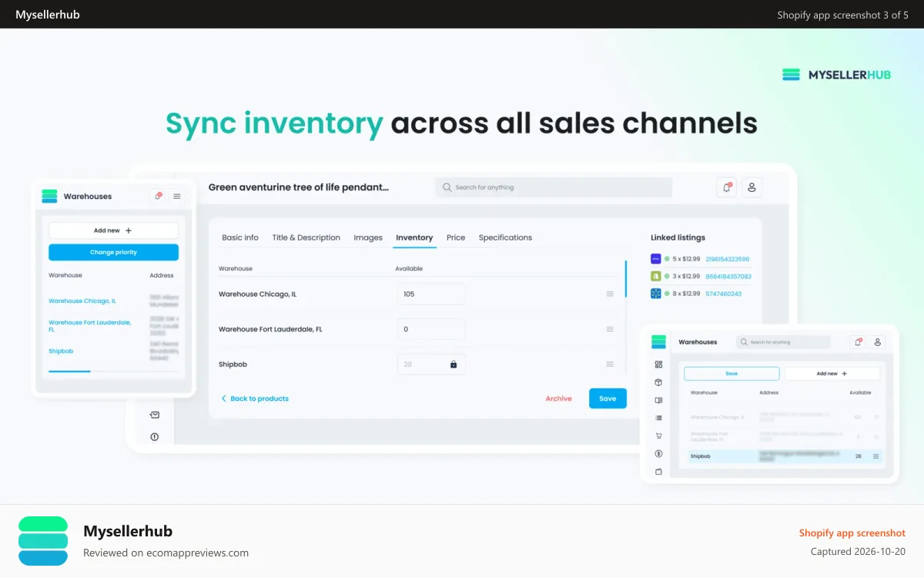Click drag handle on highlighted Shipbob row, right window
924x578 pixels.
point(875,456)
